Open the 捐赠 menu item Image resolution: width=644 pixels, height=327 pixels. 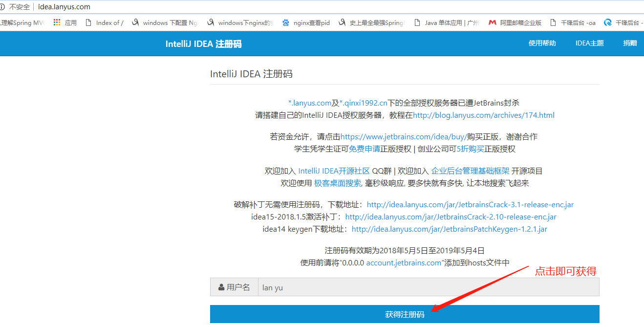[x=630, y=43]
